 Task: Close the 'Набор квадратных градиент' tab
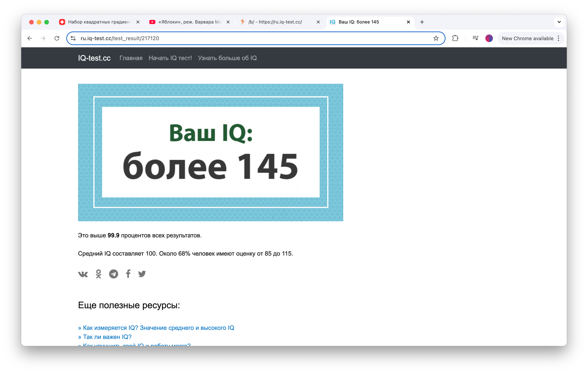[x=138, y=22]
